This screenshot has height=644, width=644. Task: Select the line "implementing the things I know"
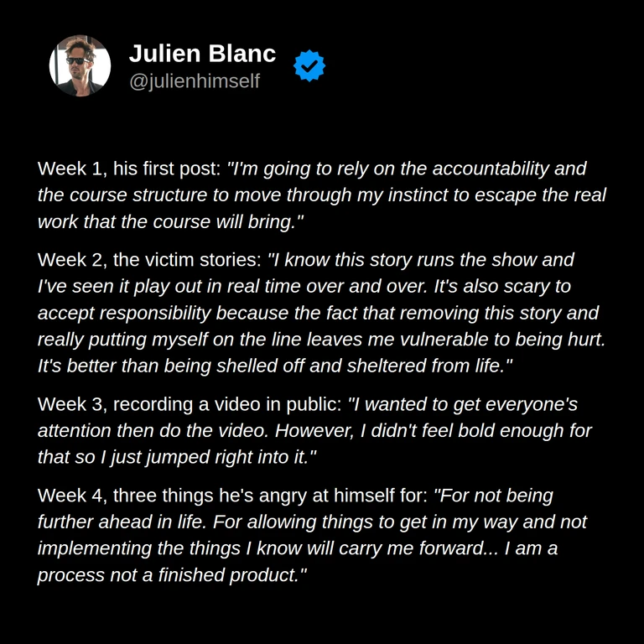point(298,548)
